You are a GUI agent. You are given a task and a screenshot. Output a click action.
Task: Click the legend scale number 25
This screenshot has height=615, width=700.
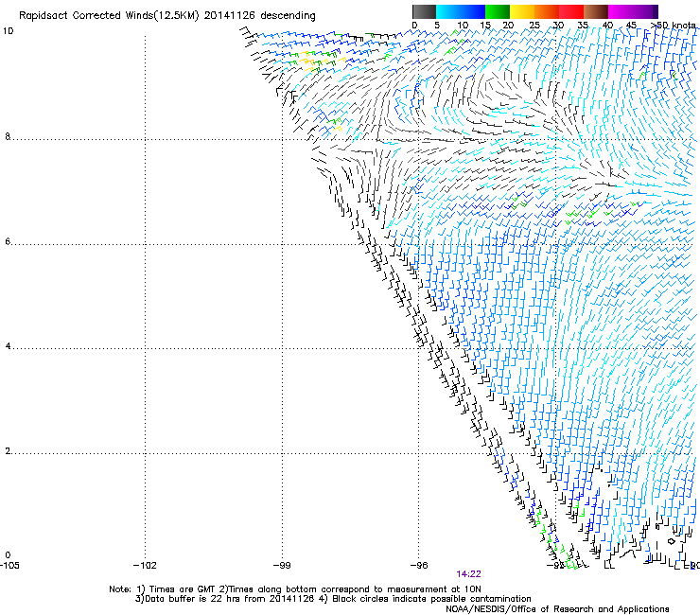tap(534, 25)
